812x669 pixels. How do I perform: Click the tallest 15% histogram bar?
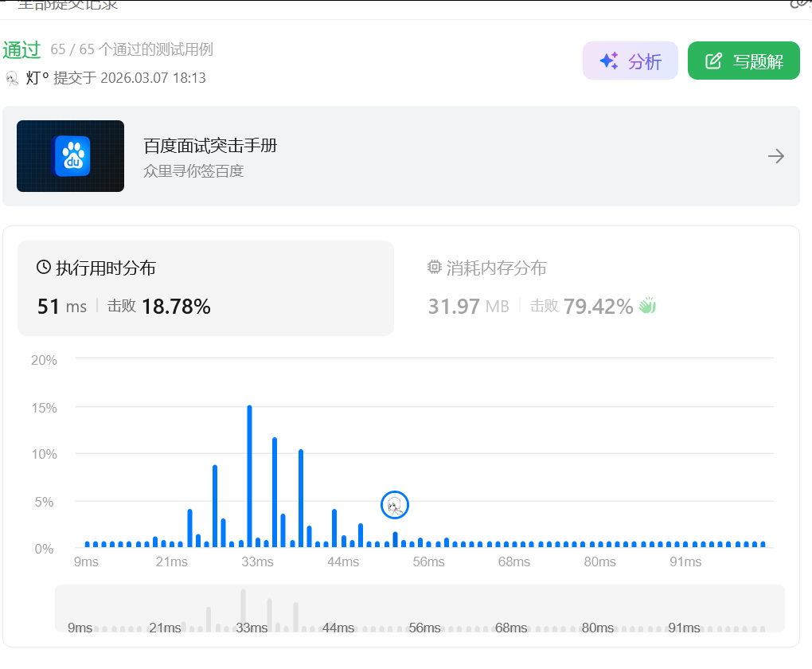[x=249, y=476]
